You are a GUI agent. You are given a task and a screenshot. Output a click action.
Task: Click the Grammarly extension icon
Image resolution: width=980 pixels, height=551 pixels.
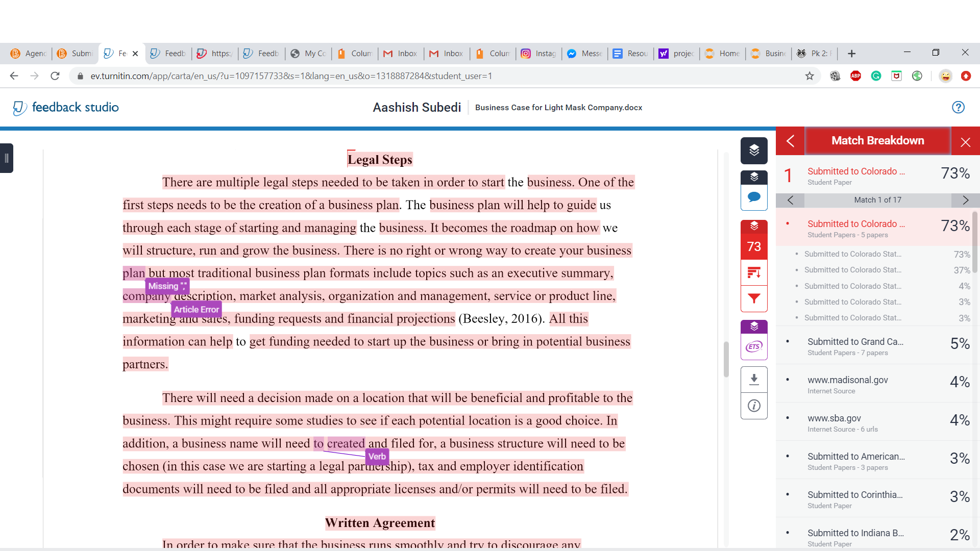pyautogui.click(x=876, y=76)
